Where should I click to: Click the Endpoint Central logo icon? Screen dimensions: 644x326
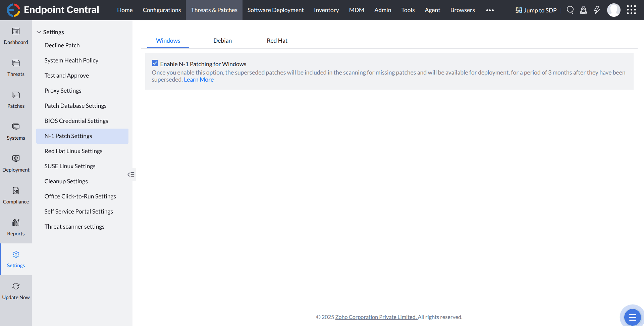tap(13, 10)
